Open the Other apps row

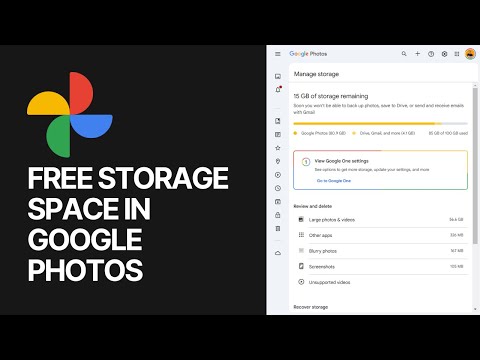click(381, 235)
